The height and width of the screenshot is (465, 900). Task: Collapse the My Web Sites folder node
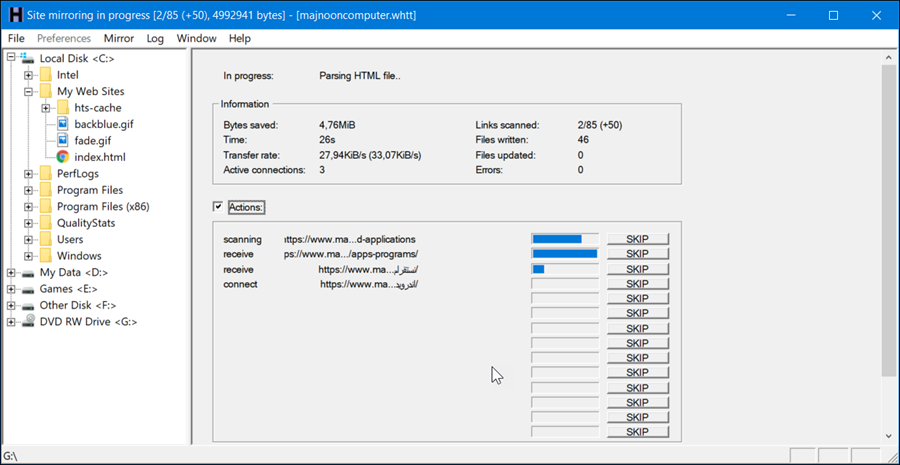(x=28, y=91)
